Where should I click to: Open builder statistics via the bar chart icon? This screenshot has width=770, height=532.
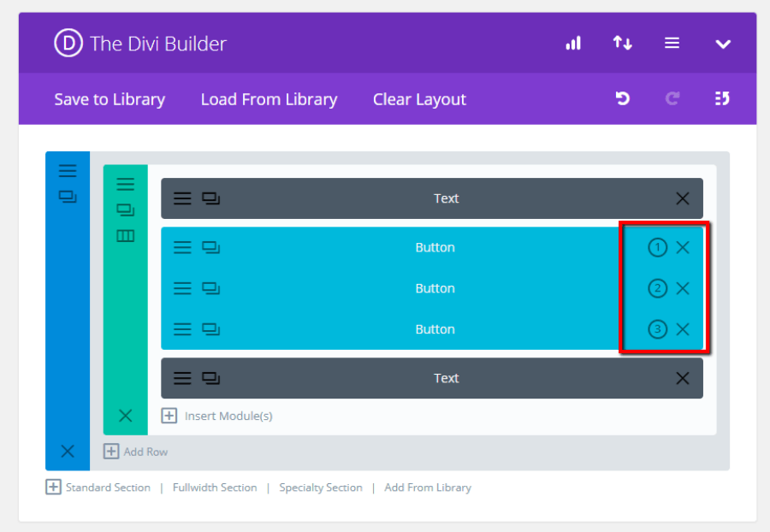point(572,43)
